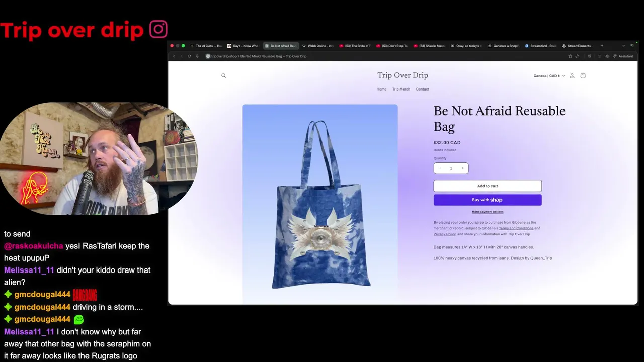The height and width of the screenshot is (362, 644).
Task: Click the Trip Over Drip store title
Action: (403, 75)
